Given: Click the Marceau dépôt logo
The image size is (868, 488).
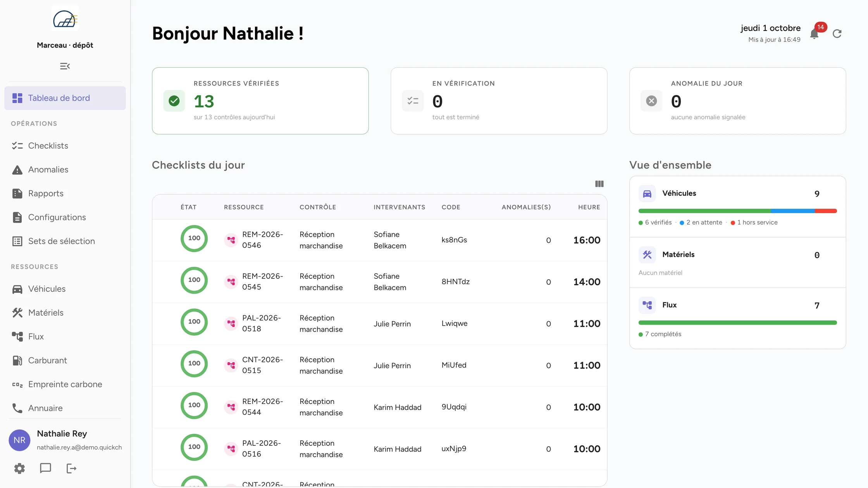Looking at the screenshot, I should [65, 18].
